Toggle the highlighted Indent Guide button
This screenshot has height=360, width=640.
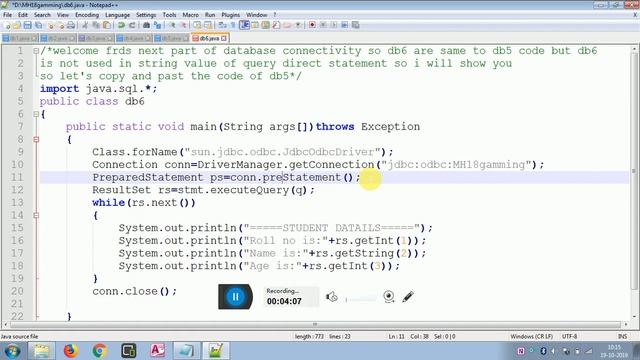(244, 25)
